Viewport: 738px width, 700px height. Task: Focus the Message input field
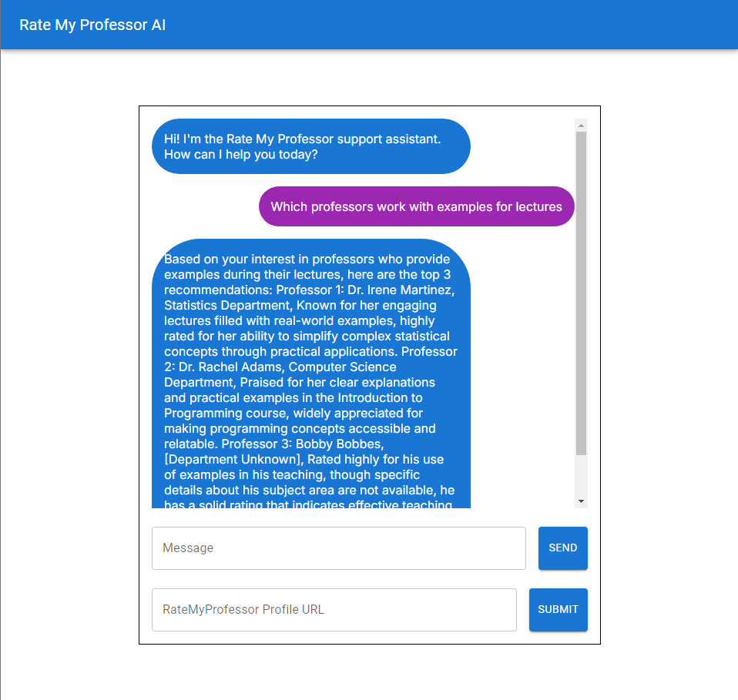point(338,548)
